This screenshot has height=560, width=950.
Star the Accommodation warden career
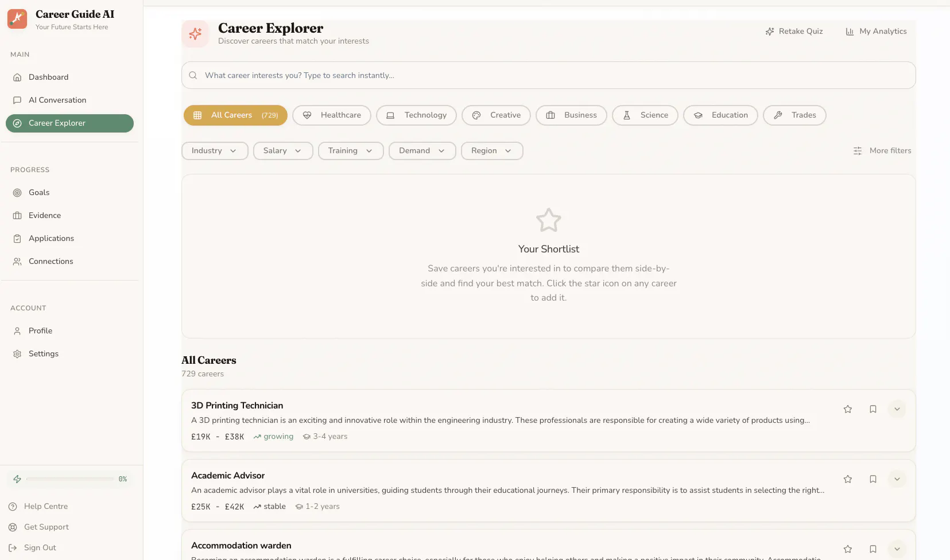(x=848, y=549)
